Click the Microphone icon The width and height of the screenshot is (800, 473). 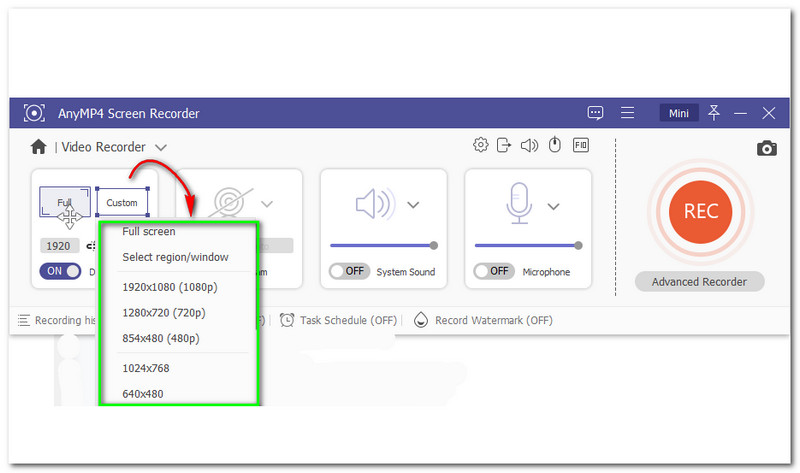pos(519,203)
